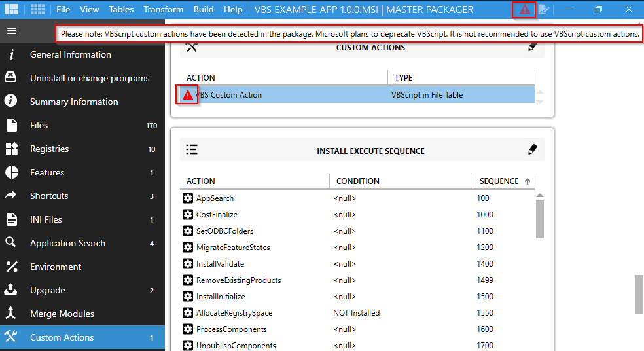Open the File menu

(x=63, y=9)
